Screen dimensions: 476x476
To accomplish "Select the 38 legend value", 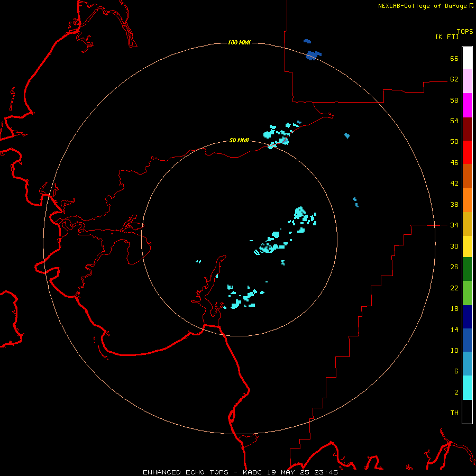I will [x=454, y=204].
